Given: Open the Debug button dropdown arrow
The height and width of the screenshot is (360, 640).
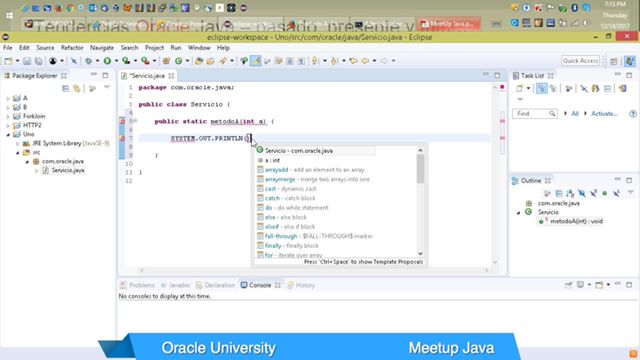Looking at the screenshot, I should coord(97,61).
